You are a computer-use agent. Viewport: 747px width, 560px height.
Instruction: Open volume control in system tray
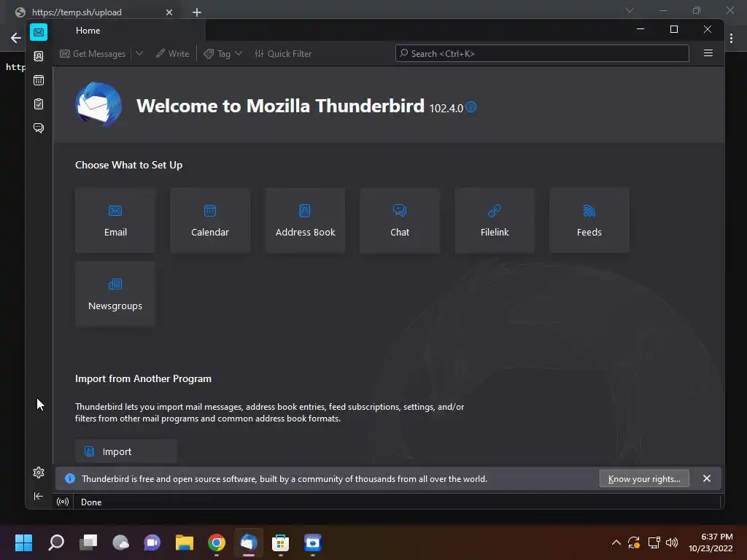[672, 542]
